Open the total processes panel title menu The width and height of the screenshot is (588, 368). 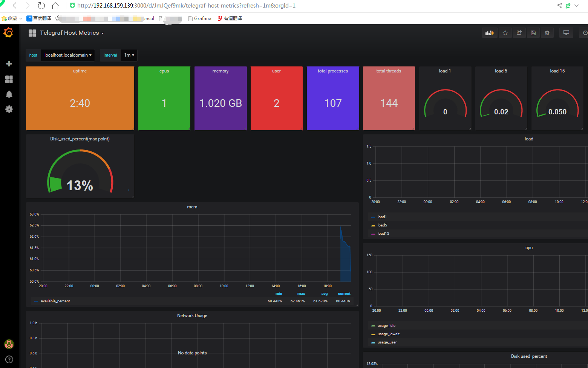(333, 71)
